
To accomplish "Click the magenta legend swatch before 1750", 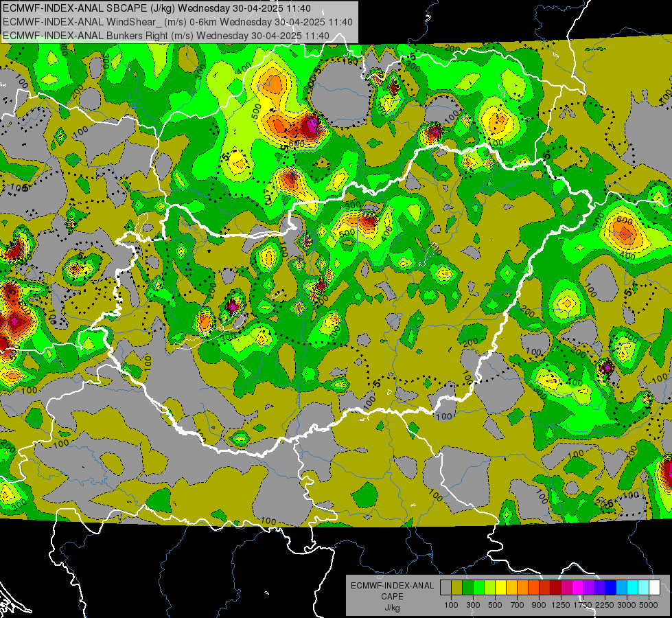I will [x=578, y=588].
